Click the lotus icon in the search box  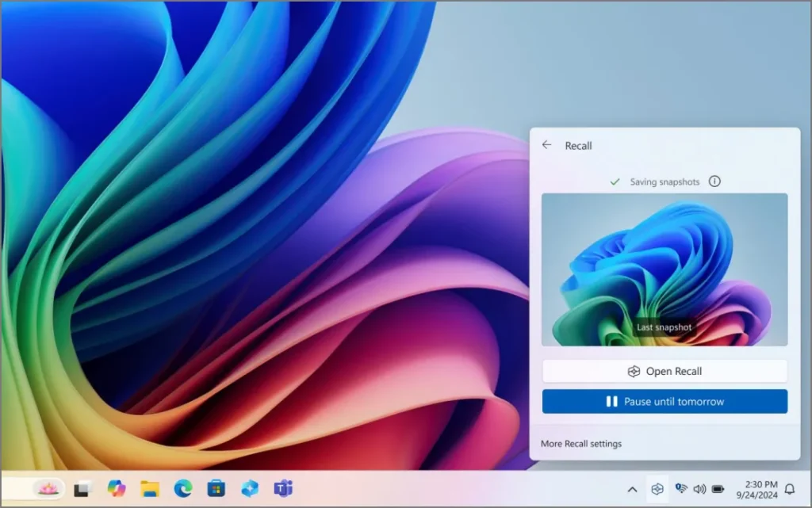(x=48, y=488)
